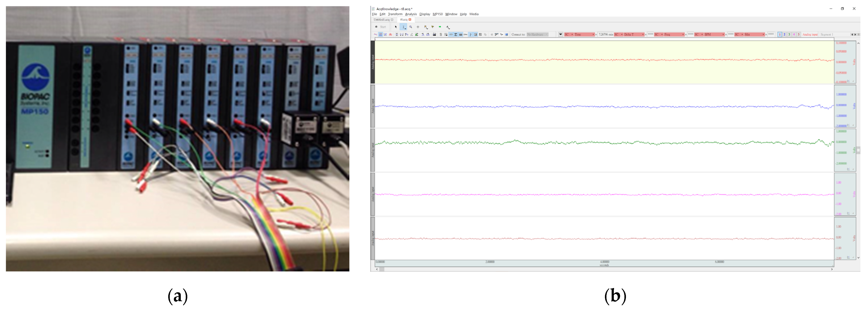The width and height of the screenshot is (868, 309).
Task: Click the bar chart histogram icon
Action: (417, 34)
